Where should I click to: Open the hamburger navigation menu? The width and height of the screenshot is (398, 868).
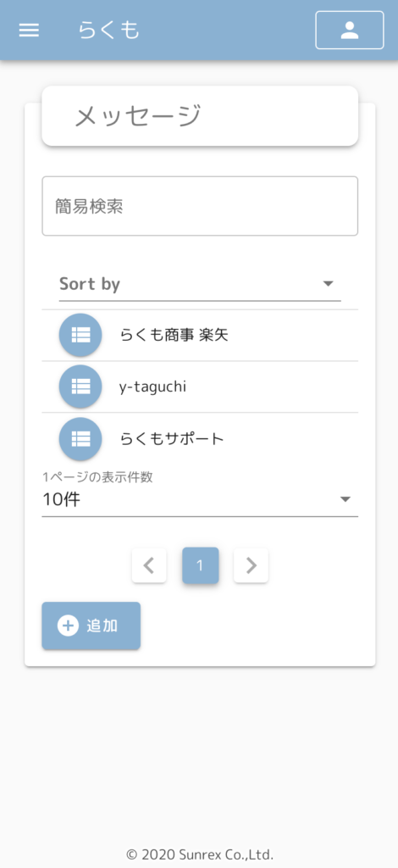(29, 31)
